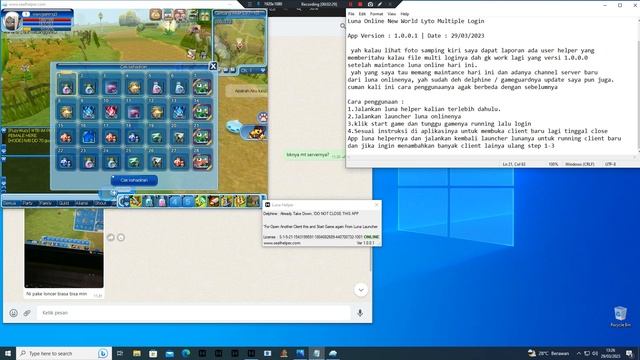This screenshot has height=360, width=640.
Task: Select day 1 potion reward slot
Action: pyautogui.click(x=66, y=85)
